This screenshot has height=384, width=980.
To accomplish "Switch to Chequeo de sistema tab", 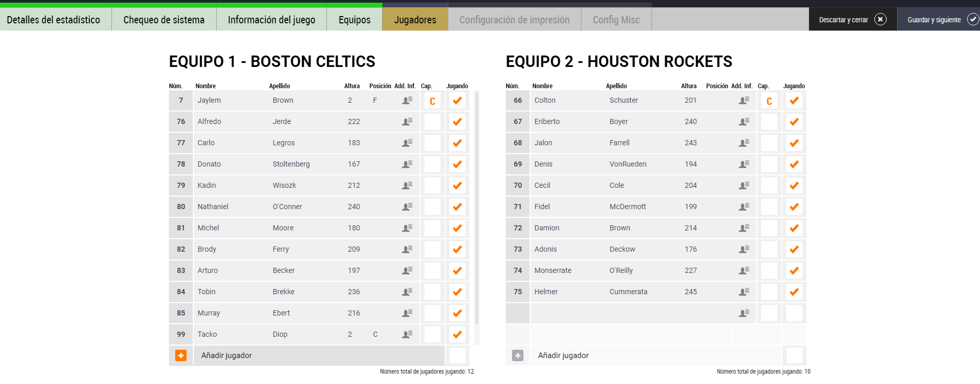I will coord(164,20).
